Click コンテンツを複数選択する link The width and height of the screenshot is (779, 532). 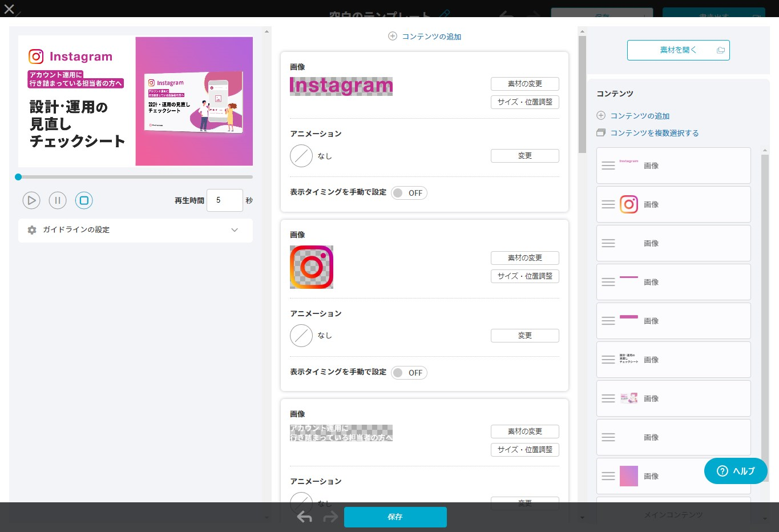click(x=654, y=133)
